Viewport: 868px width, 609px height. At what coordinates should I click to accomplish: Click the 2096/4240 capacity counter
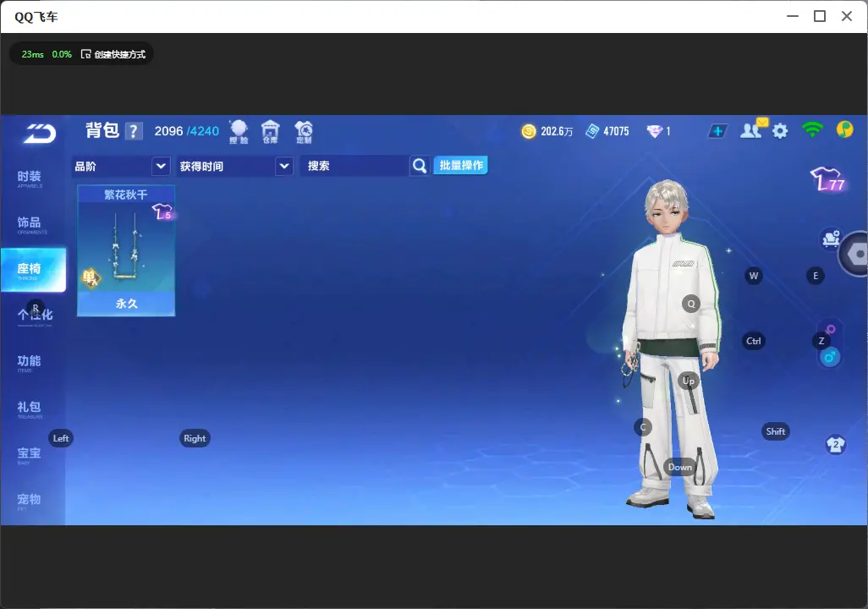click(x=187, y=131)
